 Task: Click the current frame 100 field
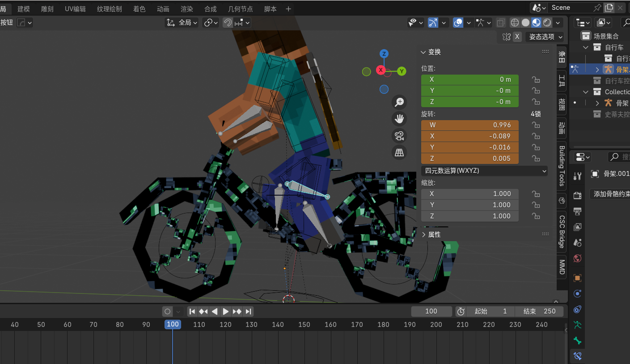(x=431, y=311)
